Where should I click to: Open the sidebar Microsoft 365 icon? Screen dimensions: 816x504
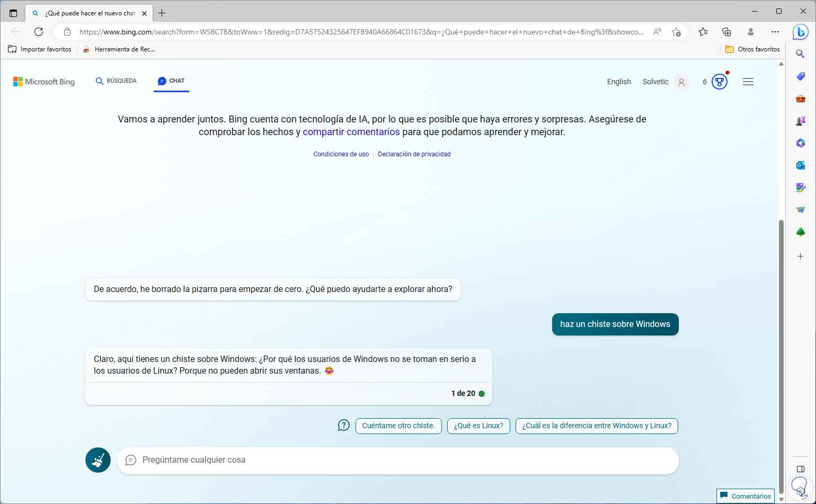point(801,143)
